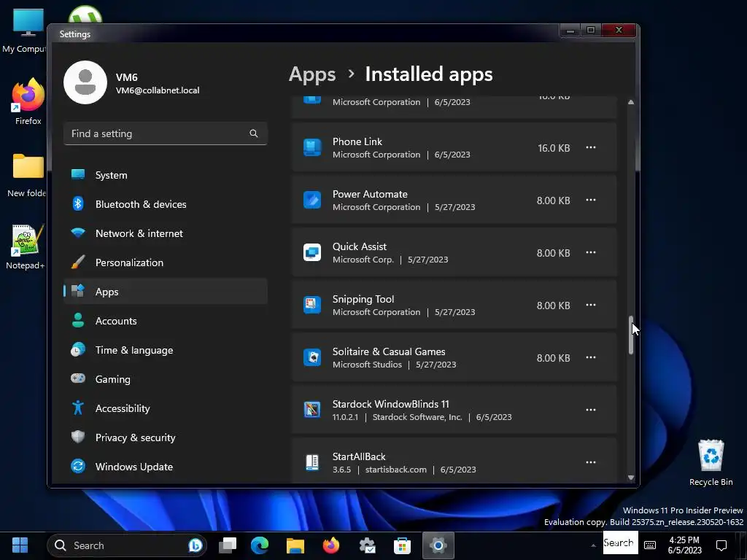Screen dimensions: 747x560
Task: Click the Phone Link app icon
Action: click(312, 147)
